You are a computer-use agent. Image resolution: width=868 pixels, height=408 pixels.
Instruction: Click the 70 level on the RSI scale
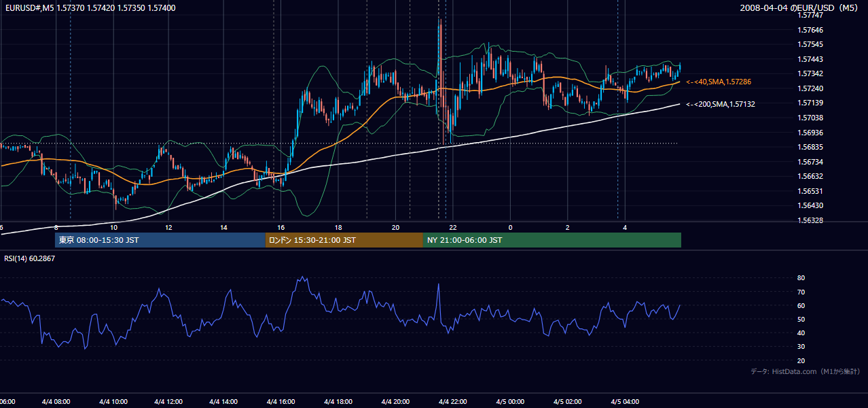pyautogui.click(x=801, y=292)
